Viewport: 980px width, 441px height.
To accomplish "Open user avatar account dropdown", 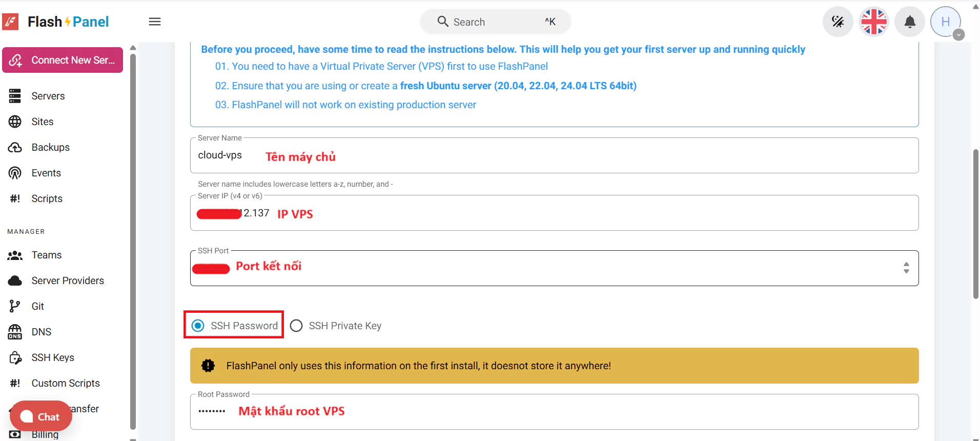I will pyautogui.click(x=946, y=22).
